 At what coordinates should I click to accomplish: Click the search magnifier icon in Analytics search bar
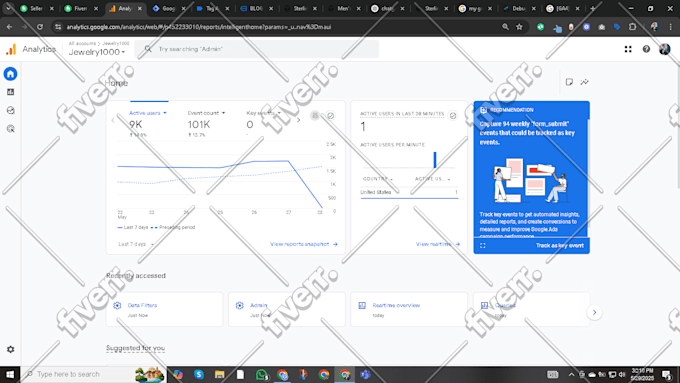click(x=148, y=49)
